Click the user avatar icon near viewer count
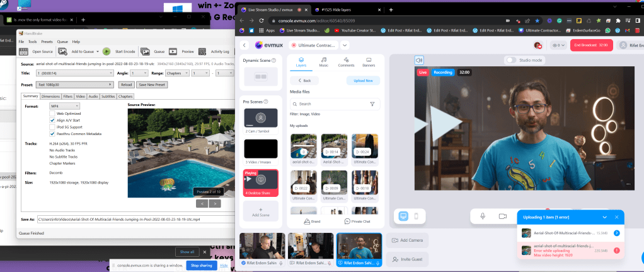The height and width of the screenshot is (272, 644). tap(538, 45)
